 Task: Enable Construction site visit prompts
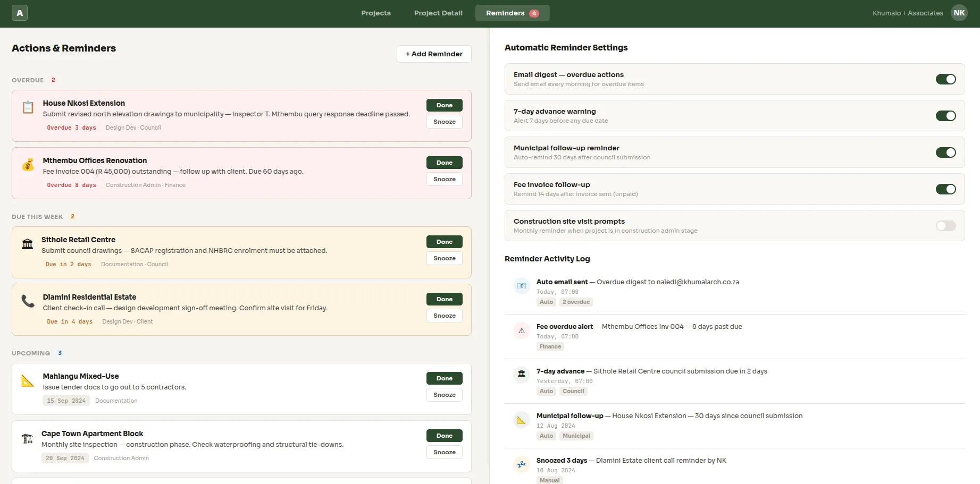[x=946, y=226]
